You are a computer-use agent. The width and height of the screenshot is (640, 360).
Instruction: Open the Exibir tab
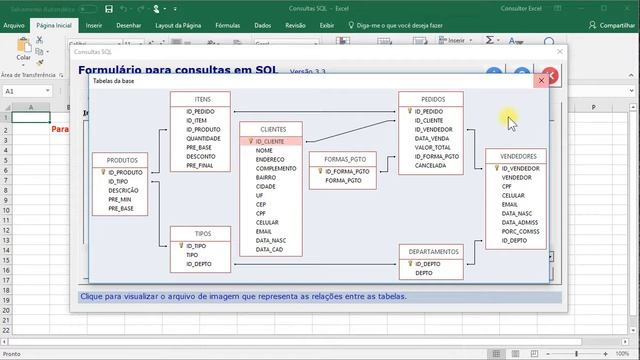coord(327,25)
